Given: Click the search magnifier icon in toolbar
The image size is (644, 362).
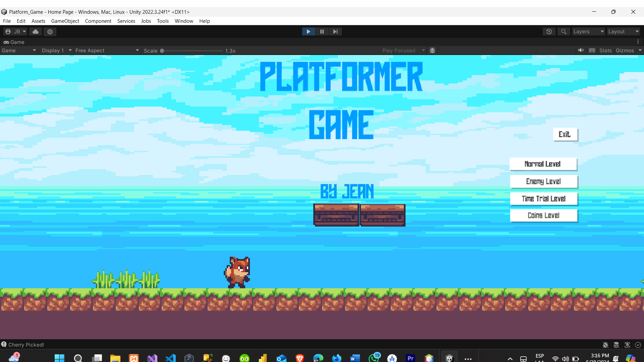Looking at the screenshot, I should (564, 32).
